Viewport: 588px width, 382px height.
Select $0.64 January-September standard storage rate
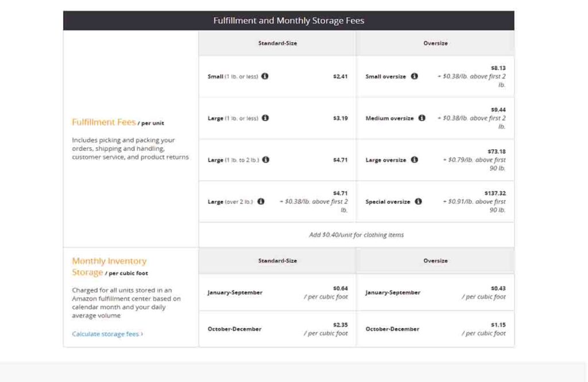tap(340, 289)
